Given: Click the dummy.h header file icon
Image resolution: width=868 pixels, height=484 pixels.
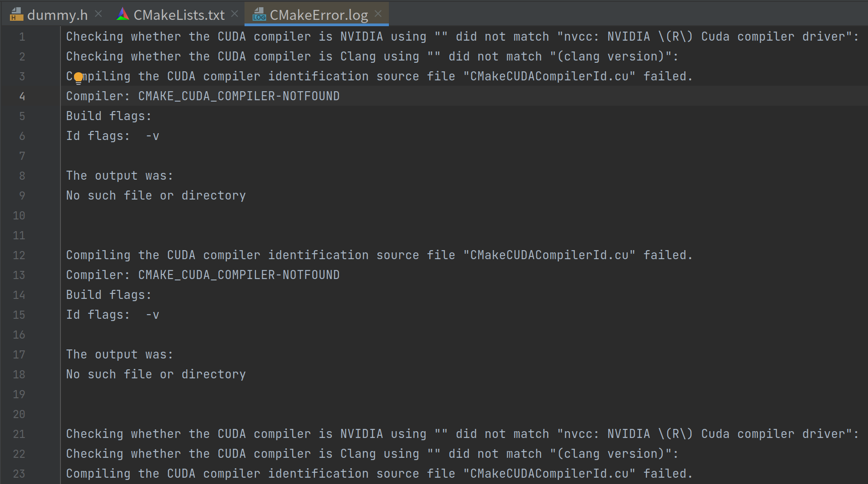Looking at the screenshot, I should coord(16,14).
